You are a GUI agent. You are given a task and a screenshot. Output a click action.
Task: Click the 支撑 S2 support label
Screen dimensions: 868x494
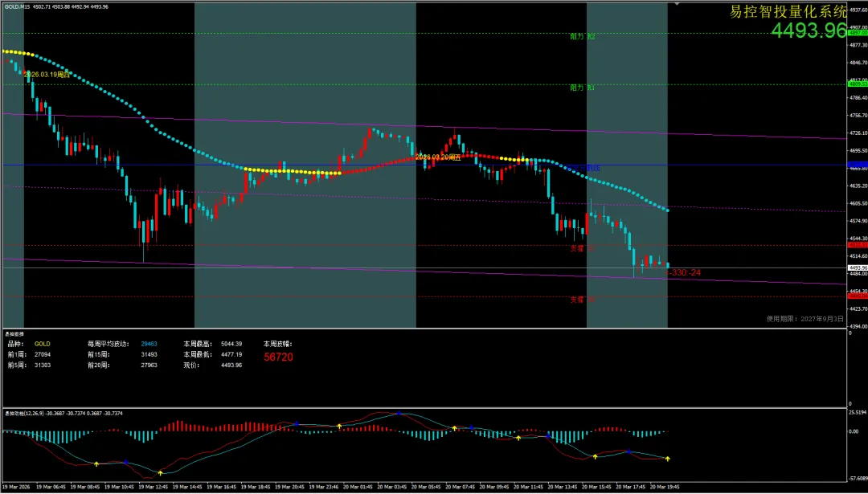click(x=583, y=300)
